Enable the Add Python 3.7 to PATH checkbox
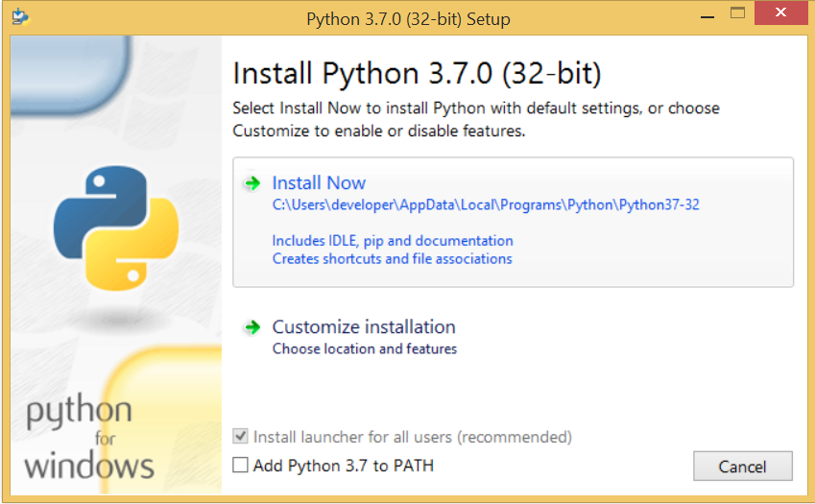The image size is (815, 504). coord(241,466)
